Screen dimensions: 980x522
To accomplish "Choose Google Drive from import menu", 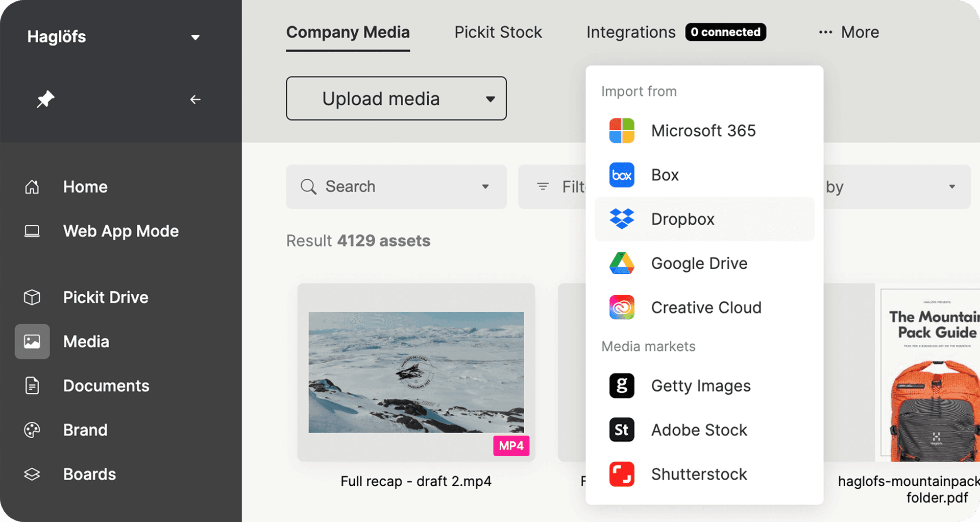I will [704, 263].
